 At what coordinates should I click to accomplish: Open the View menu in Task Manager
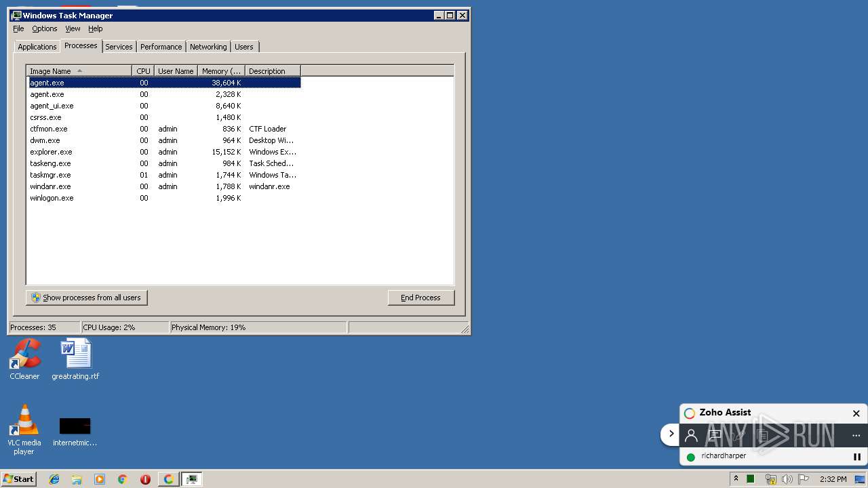click(73, 28)
